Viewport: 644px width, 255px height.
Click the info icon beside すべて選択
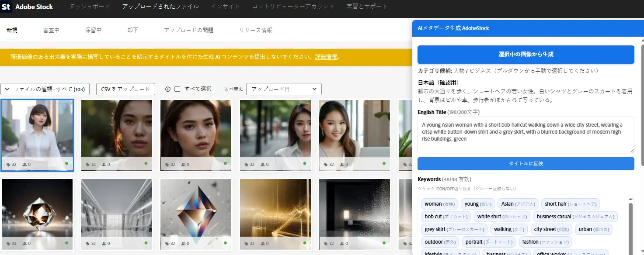[168, 89]
